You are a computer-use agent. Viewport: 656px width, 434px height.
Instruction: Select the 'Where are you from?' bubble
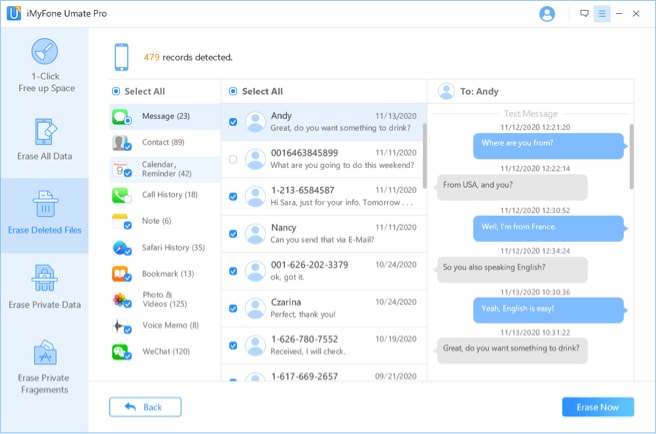pos(548,146)
